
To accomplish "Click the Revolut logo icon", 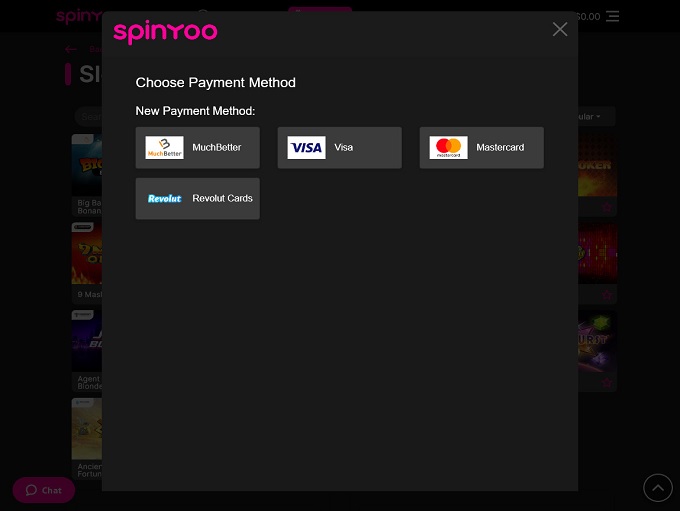I will [164, 198].
